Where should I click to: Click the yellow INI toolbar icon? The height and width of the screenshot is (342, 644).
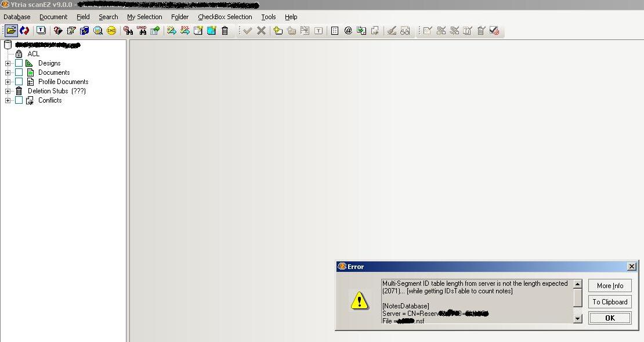click(111, 30)
